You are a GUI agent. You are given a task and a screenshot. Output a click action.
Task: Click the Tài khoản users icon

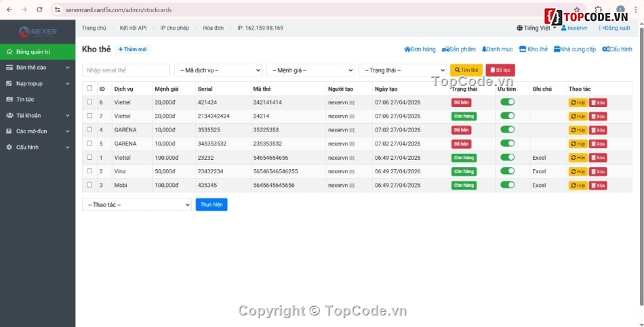(x=9, y=115)
